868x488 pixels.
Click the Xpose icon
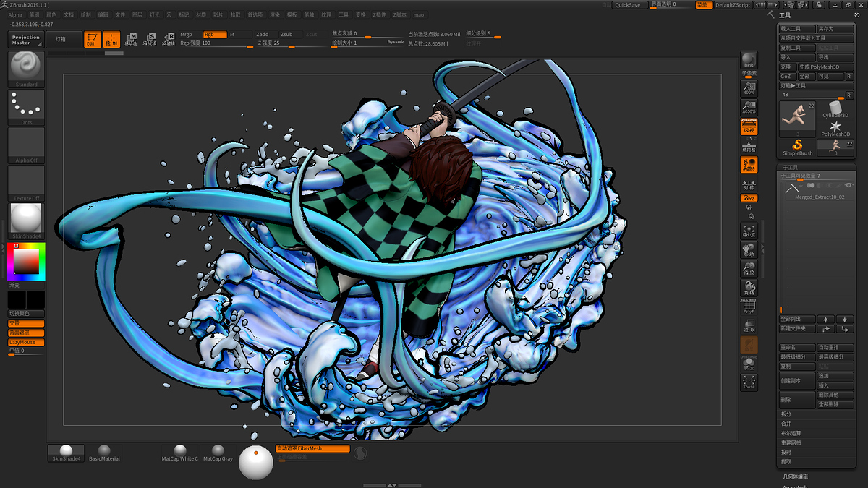click(x=749, y=382)
